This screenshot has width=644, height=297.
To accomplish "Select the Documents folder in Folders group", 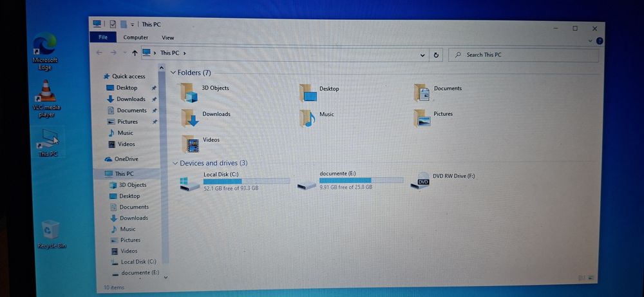I will (x=438, y=92).
